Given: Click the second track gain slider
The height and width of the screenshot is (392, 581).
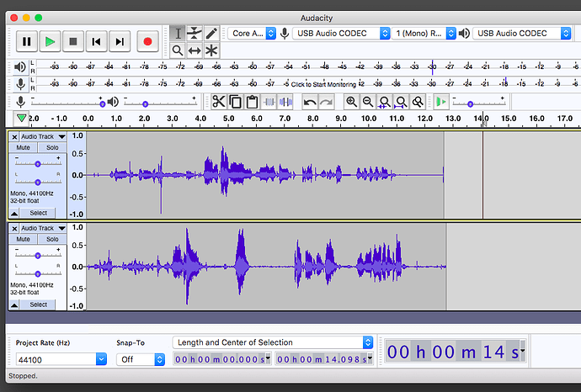Looking at the screenshot, I should pyautogui.click(x=38, y=256).
